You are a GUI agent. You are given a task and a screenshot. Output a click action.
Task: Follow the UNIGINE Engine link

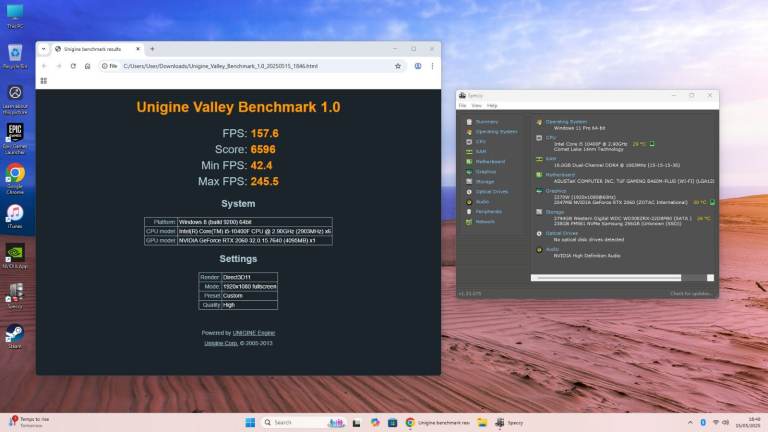pyautogui.click(x=254, y=333)
